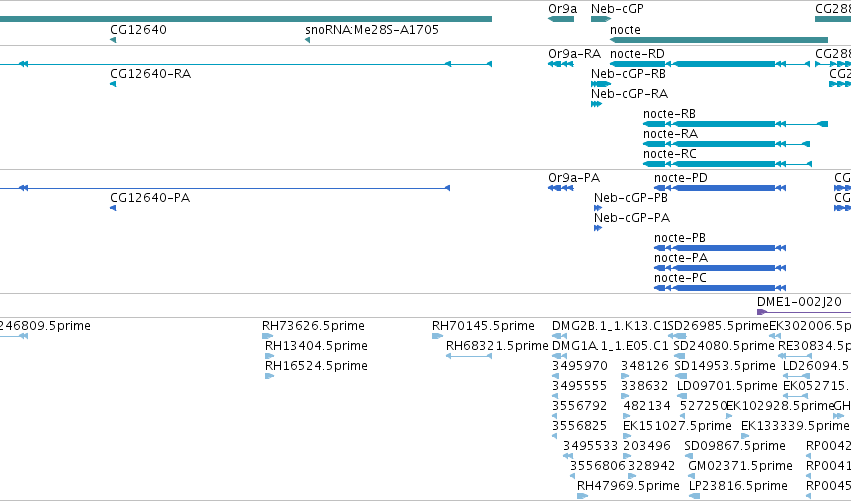
Task: Click the DME1-002J20 clone label
Action: click(x=799, y=302)
